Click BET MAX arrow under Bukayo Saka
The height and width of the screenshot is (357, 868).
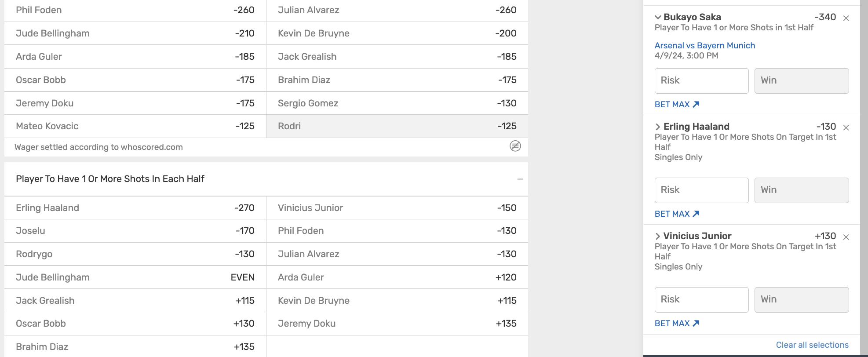click(696, 104)
